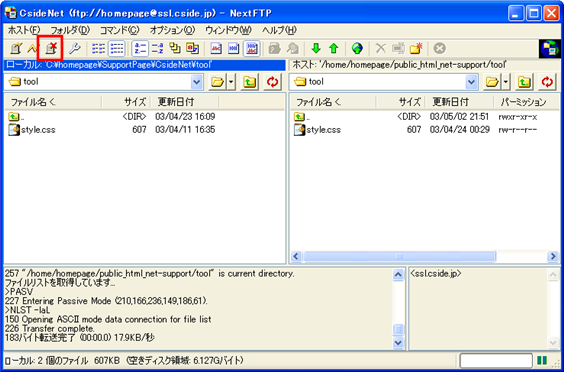Image resolution: width=565 pixels, height=373 pixels.
Task: Click the new folder icon with star
Action: pos(416,48)
